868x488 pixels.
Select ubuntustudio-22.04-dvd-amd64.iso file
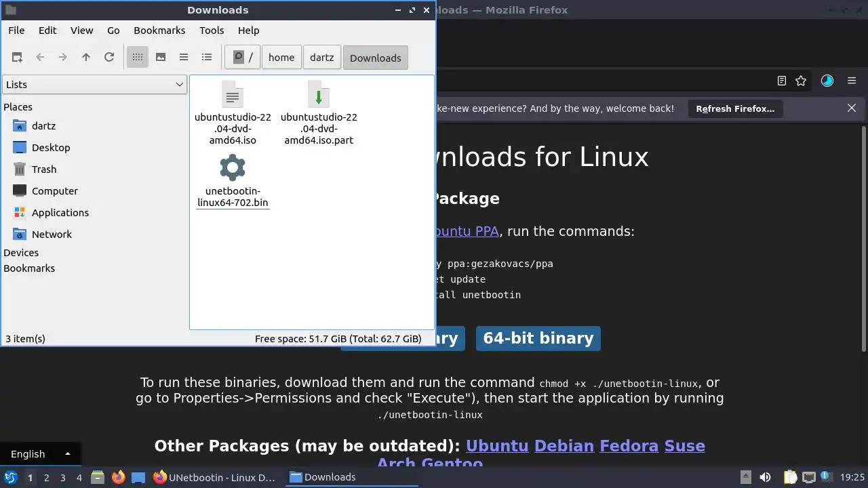[x=233, y=113]
